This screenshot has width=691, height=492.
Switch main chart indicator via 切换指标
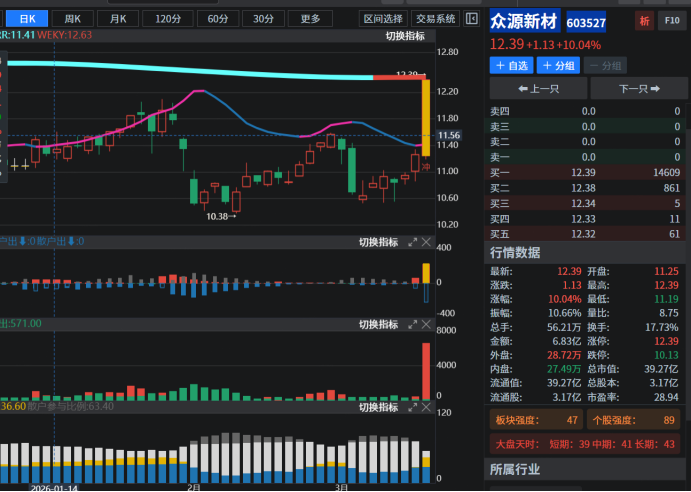(x=405, y=36)
